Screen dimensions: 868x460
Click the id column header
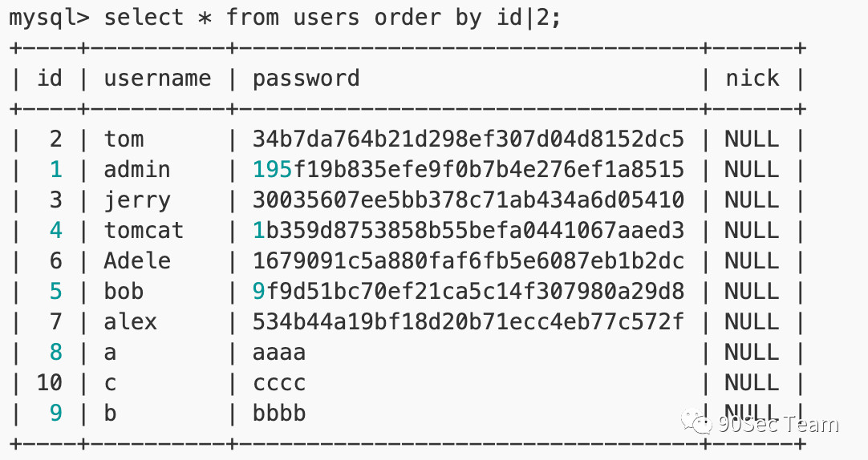50,78
